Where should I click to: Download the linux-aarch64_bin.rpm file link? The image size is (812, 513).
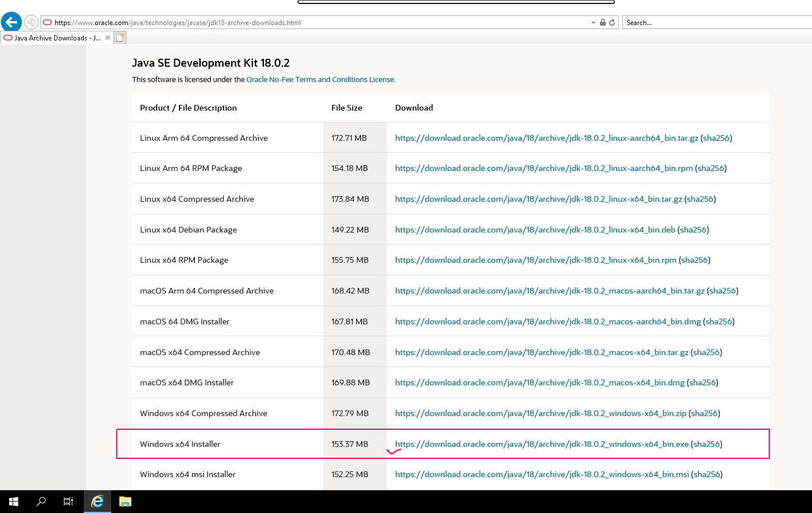click(x=544, y=168)
